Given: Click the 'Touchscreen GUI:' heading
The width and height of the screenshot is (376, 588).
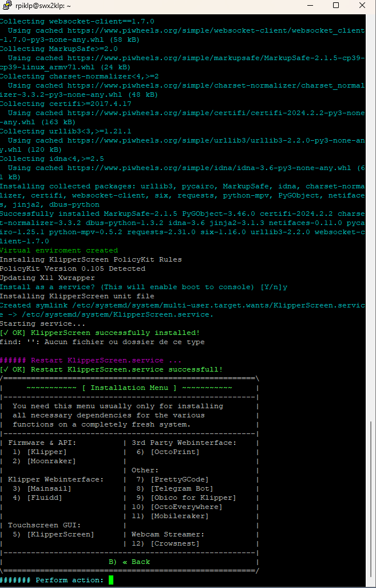Looking at the screenshot, I should coord(44,525).
